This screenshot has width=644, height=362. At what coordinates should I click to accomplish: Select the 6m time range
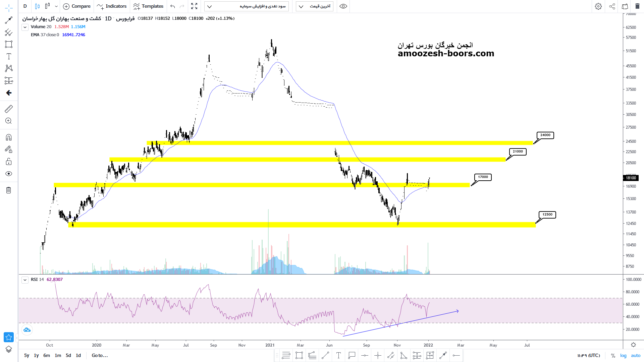(x=47, y=355)
